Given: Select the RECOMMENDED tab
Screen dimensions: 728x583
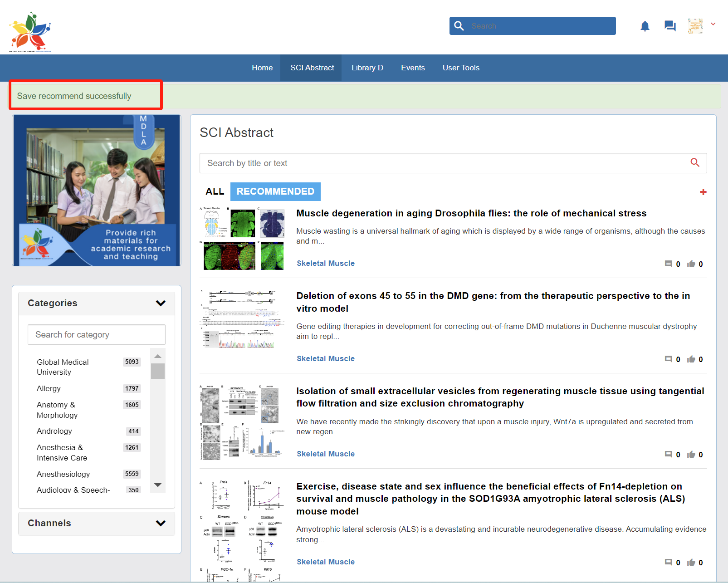Looking at the screenshot, I should tap(275, 191).
